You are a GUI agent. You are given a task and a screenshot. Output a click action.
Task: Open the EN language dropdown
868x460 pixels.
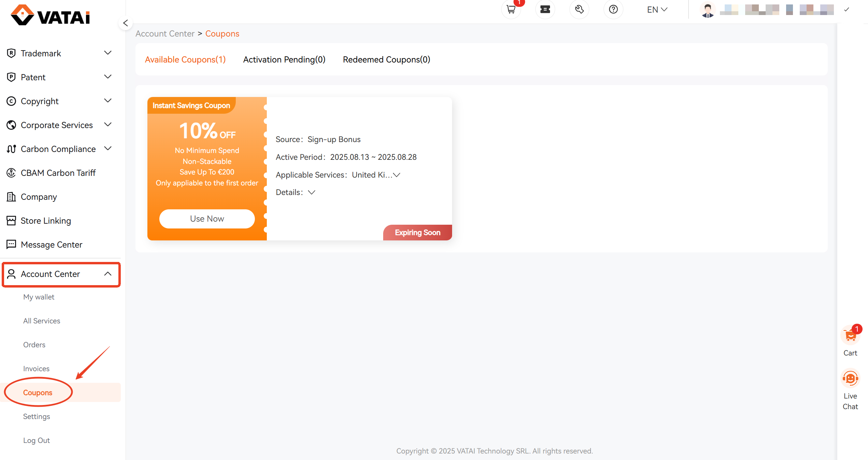657,10
